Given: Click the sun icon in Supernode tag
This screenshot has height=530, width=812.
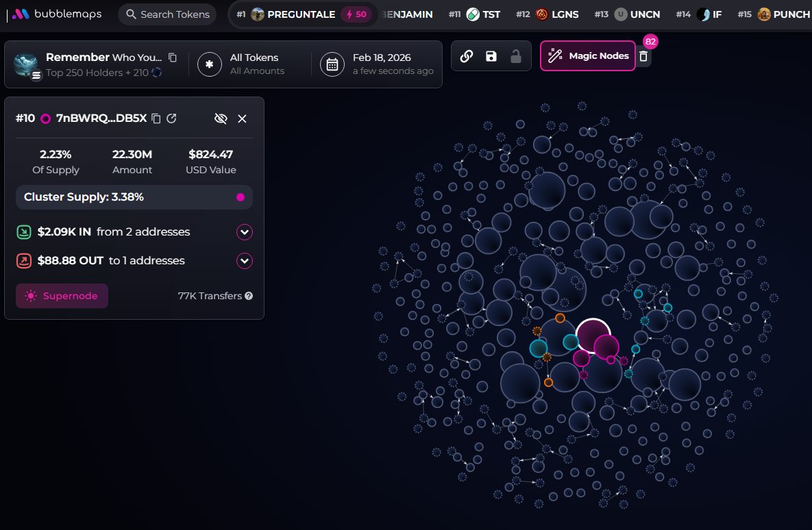Looking at the screenshot, I should tap(31, 296).
